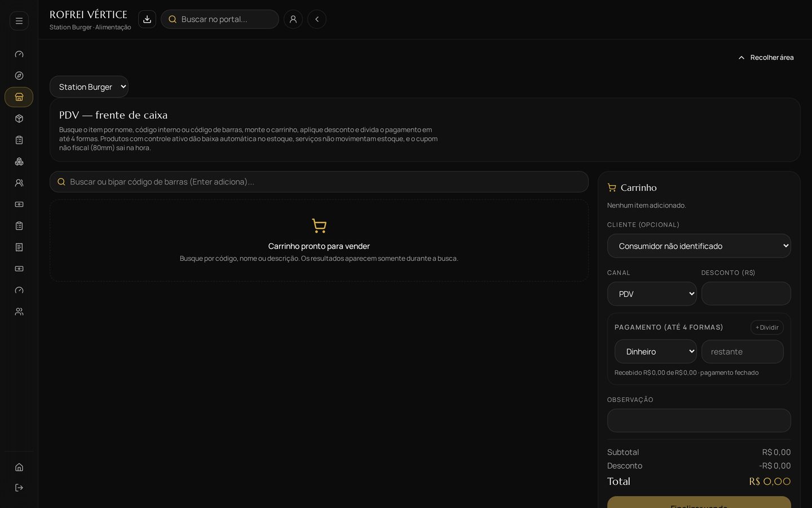
Task: Click the receipt icon in sidebar
Action: [19, 247]
